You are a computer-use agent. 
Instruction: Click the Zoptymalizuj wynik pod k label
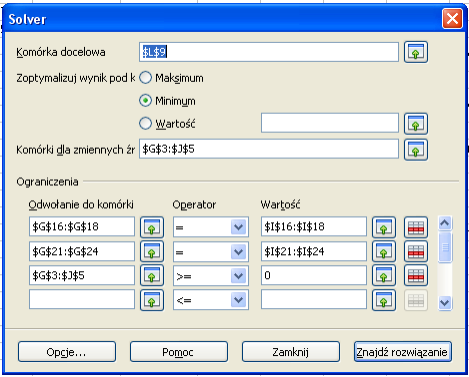[76, 78]
